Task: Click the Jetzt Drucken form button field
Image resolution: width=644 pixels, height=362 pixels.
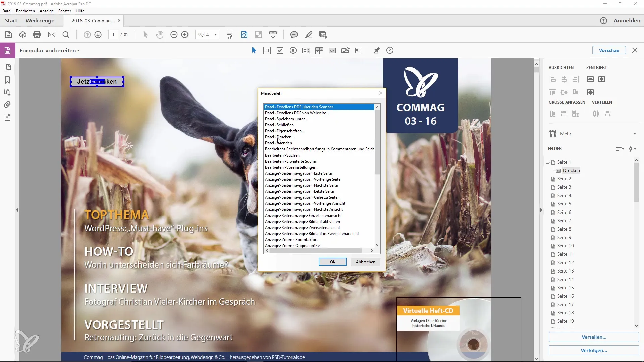Action: 97,82
